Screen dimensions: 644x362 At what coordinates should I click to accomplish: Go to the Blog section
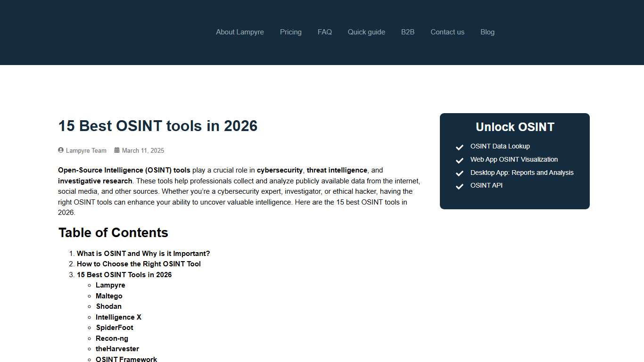(x=487, y=32)
